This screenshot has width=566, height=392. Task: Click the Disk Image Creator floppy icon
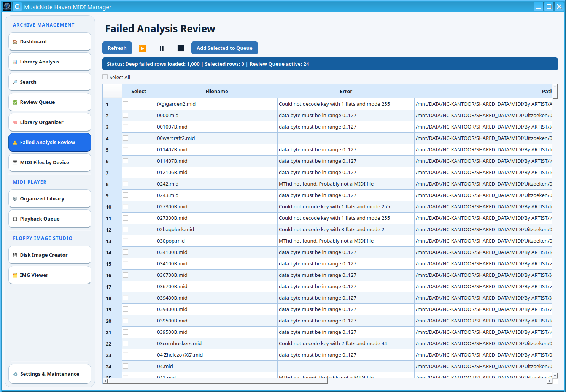coord(15,255)
